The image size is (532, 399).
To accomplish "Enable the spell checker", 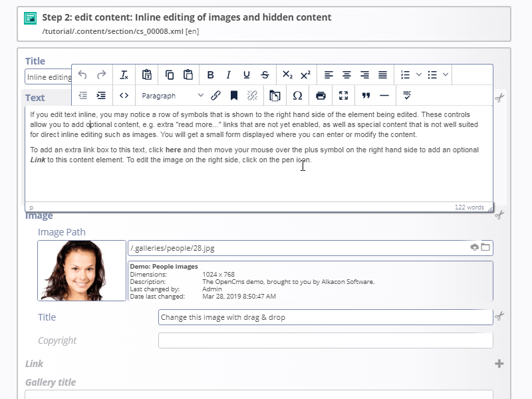I will [406, 96].
